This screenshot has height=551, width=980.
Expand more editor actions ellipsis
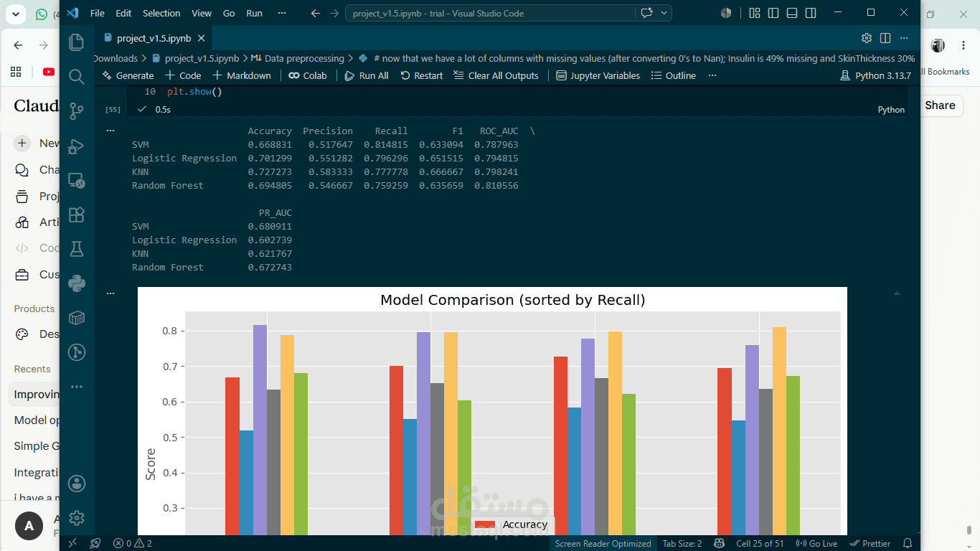[x=904, y=38]
